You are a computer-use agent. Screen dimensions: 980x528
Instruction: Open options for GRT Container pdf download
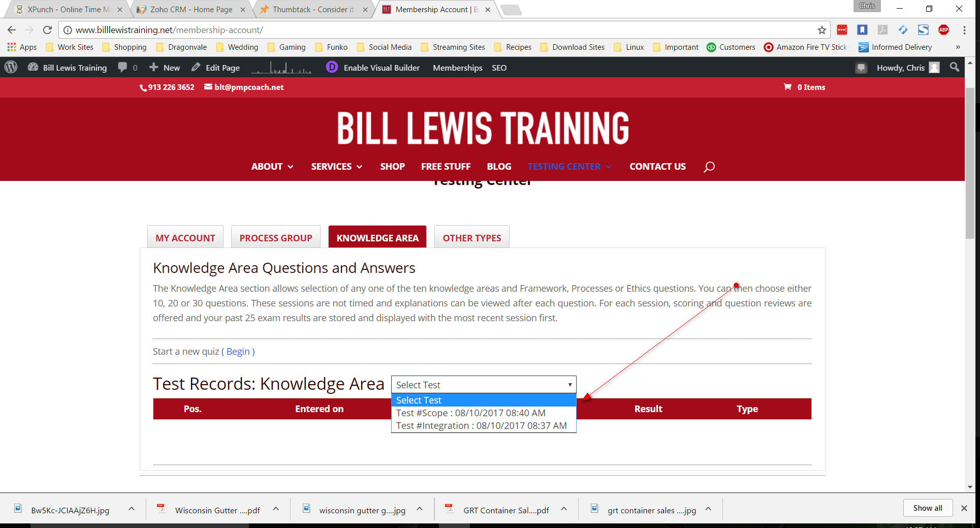tap(564, 509)
